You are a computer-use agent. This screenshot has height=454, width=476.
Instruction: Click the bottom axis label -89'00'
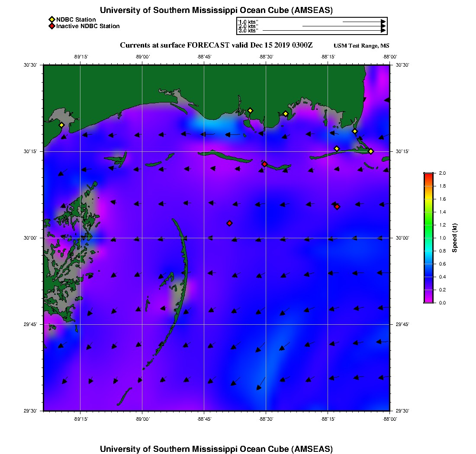pyautogui.click(x=143, y=419)
